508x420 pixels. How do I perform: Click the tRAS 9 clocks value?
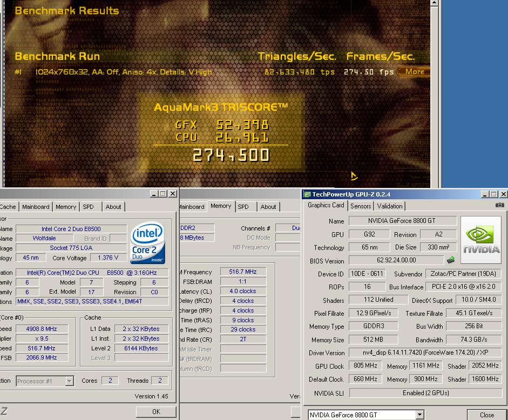(243, 320)
